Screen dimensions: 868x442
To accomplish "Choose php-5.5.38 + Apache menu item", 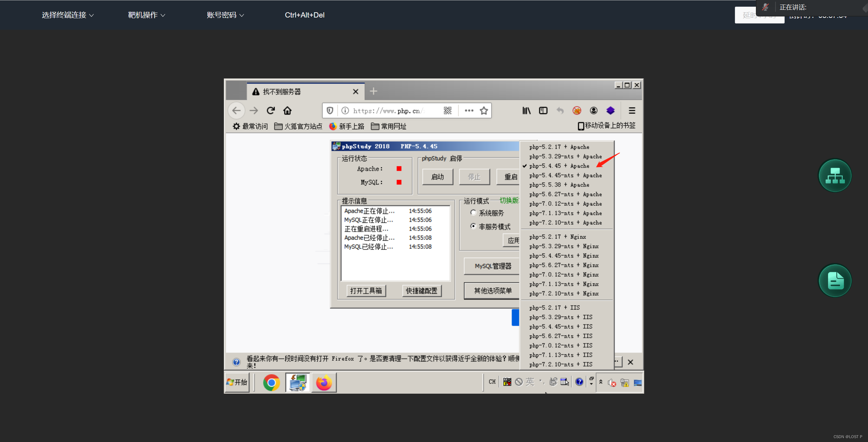I will [x=567, y=185].
